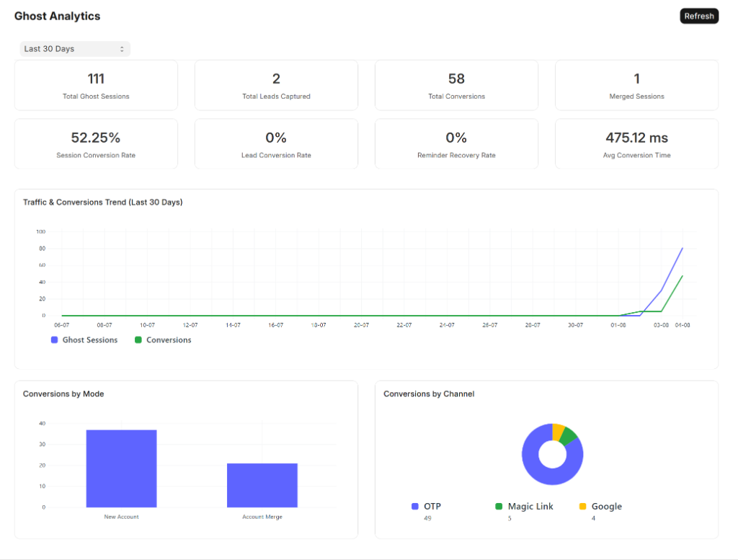
Task: Click the Lead Conversion Rate label
Action: click(276, 155)
